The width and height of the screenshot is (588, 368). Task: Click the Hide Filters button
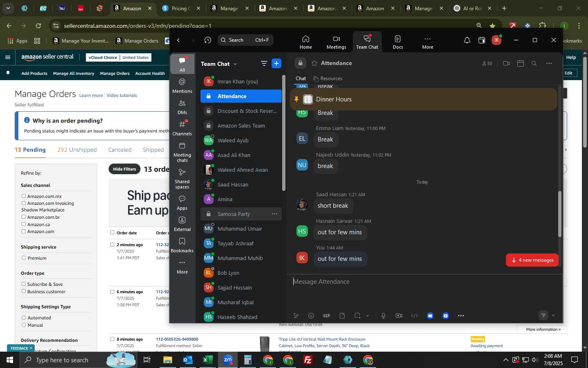(125, 169)
